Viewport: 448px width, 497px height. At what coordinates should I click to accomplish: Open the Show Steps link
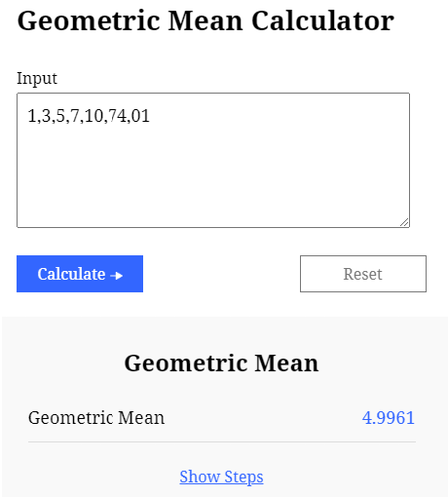[x=221, y=477]
